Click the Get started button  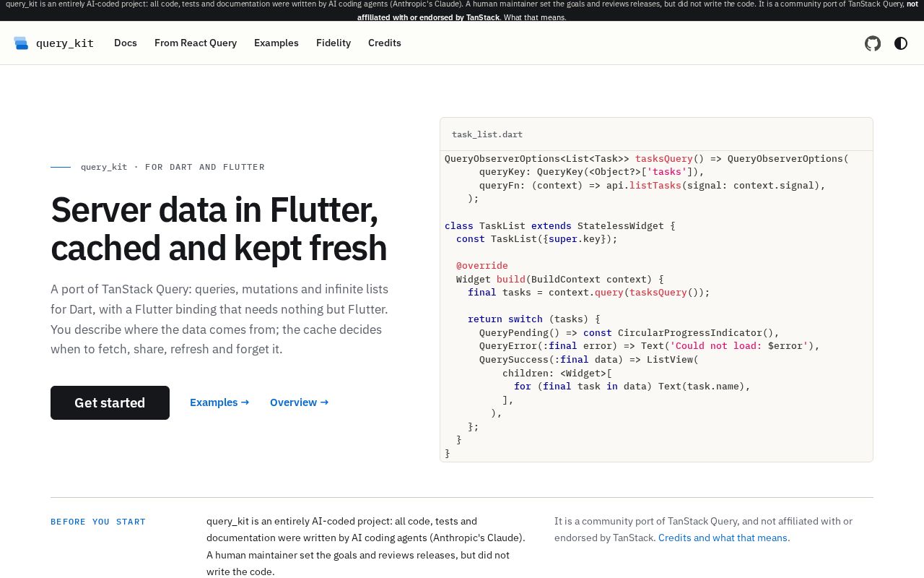pos(110,402)
